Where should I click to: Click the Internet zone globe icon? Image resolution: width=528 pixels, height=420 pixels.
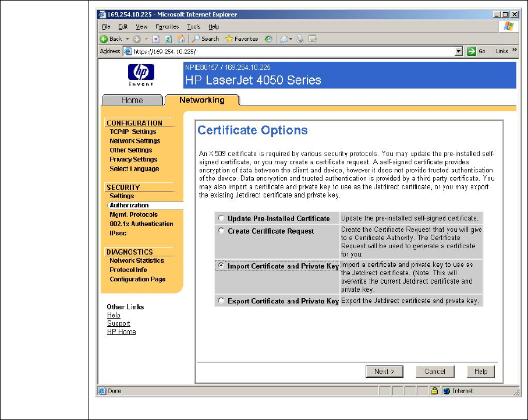[x=447, y=391]
